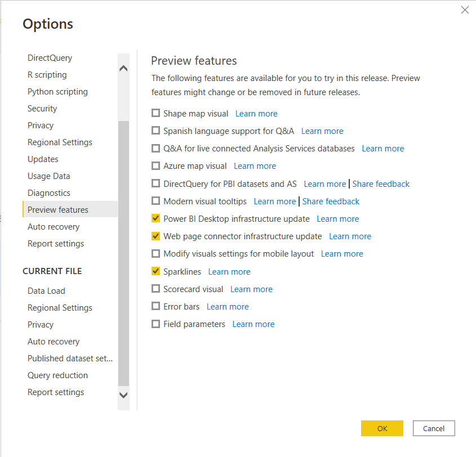Learn more about mobile layout visuals settings
476x457 pixels.
click(x=342, y=254)
